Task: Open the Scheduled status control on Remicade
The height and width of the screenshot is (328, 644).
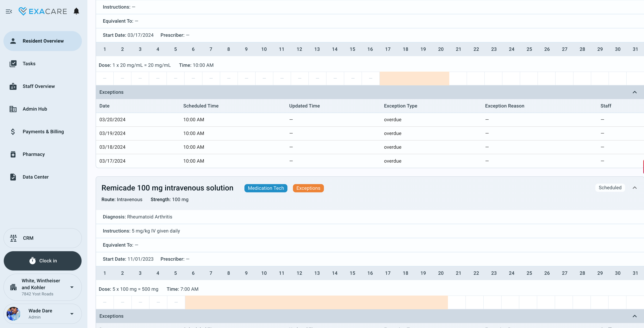Action: coord(610,188)
